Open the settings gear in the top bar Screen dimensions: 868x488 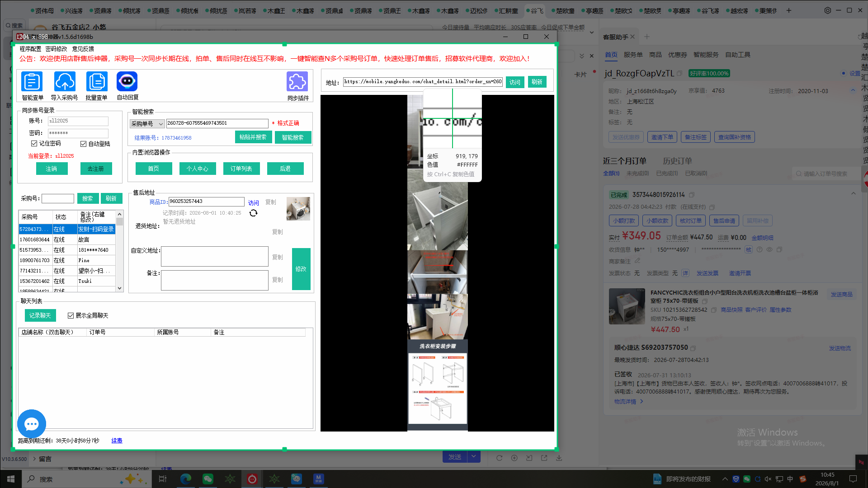pyautogui.click(x=828, y=10)
